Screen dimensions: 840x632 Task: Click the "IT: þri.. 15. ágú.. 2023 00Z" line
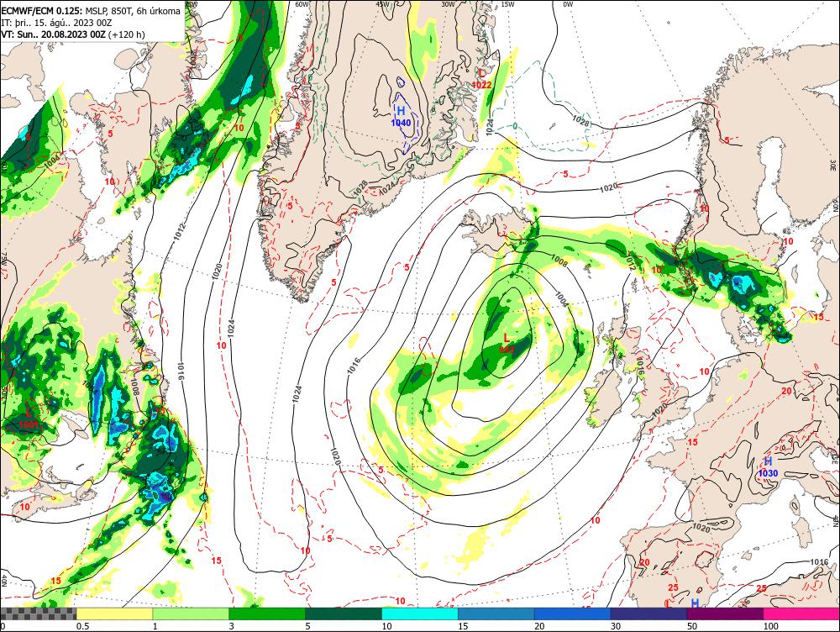click(56, 23)
